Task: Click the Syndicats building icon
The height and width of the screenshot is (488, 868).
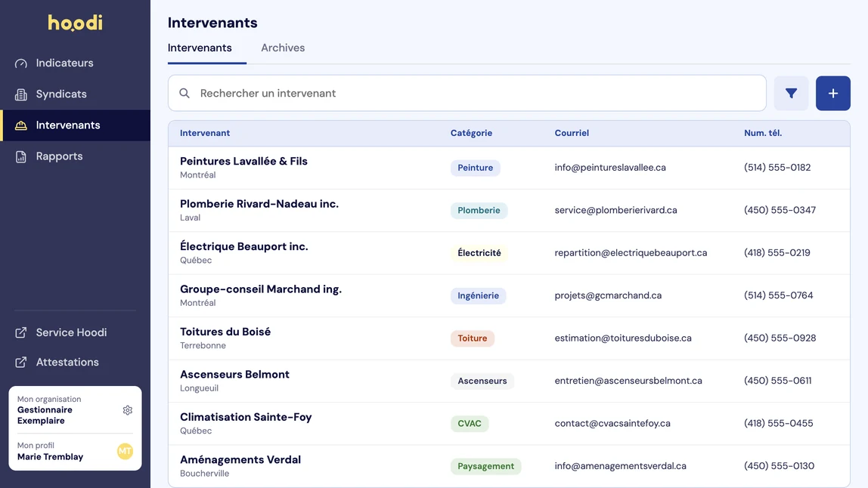Action: point(21,94)
